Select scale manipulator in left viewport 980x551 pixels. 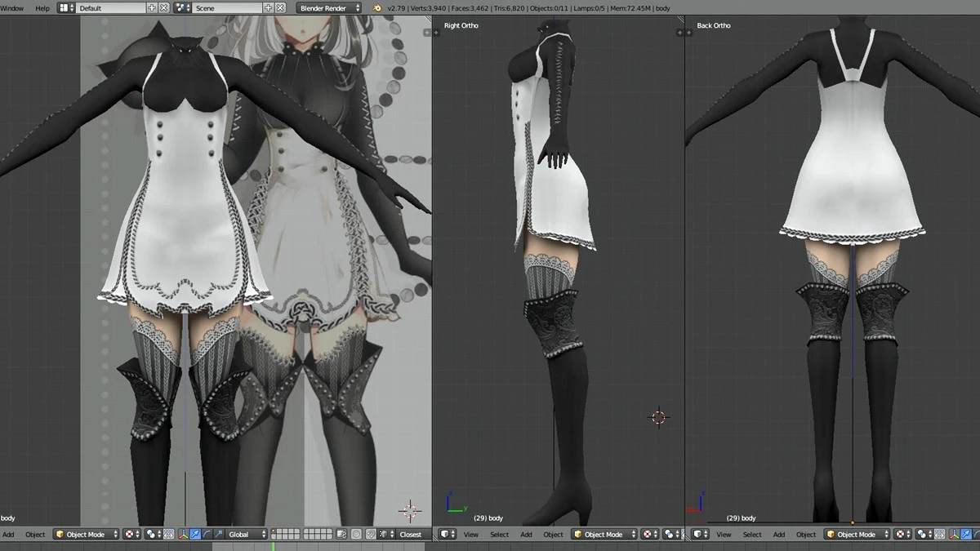(218, 535)
